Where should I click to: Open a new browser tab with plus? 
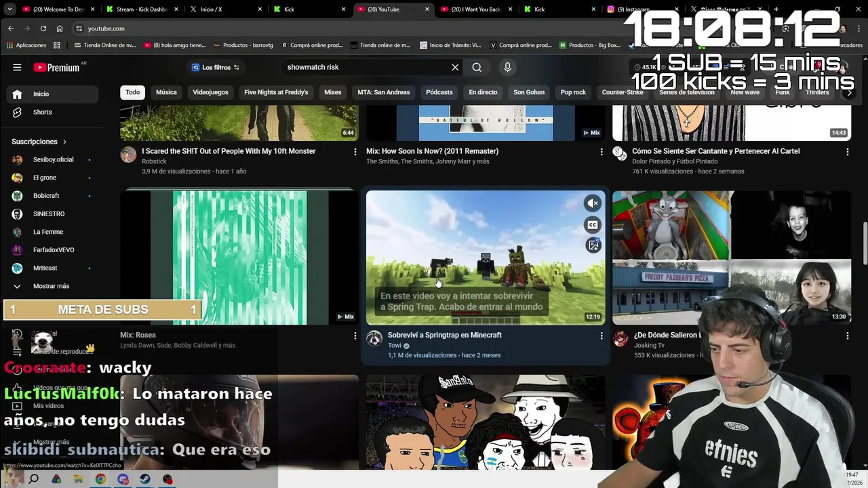pyautogui.click(x=776, y=9)
